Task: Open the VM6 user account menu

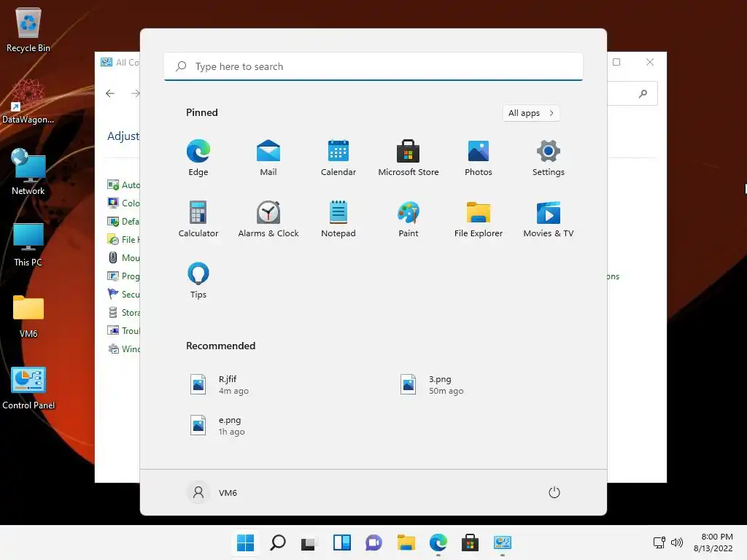Action: pos(212,492)
